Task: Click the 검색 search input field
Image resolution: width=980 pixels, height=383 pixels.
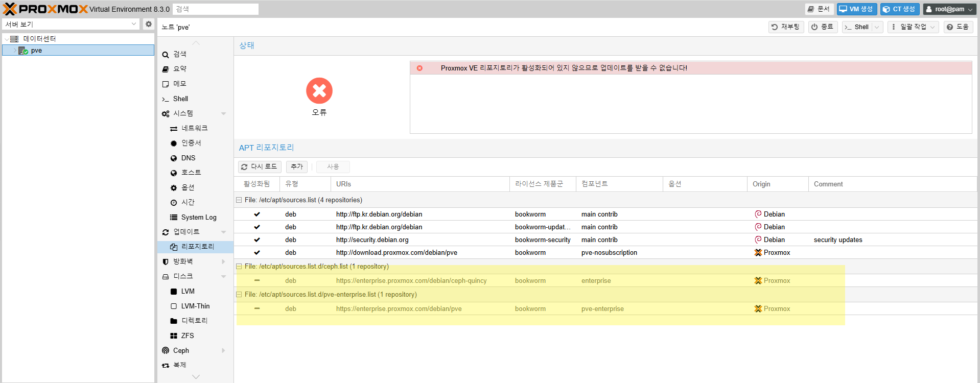Action: 216,9
